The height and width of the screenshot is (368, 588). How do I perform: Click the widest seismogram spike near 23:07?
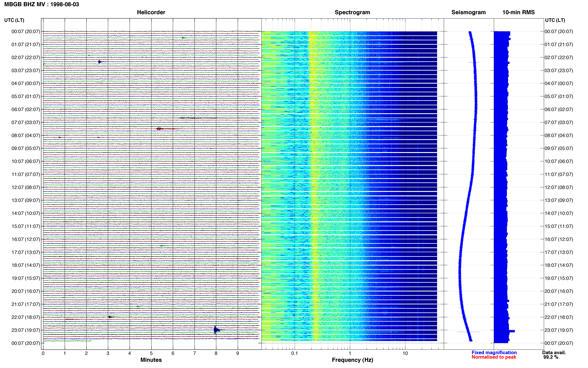(x=468, y=332)
